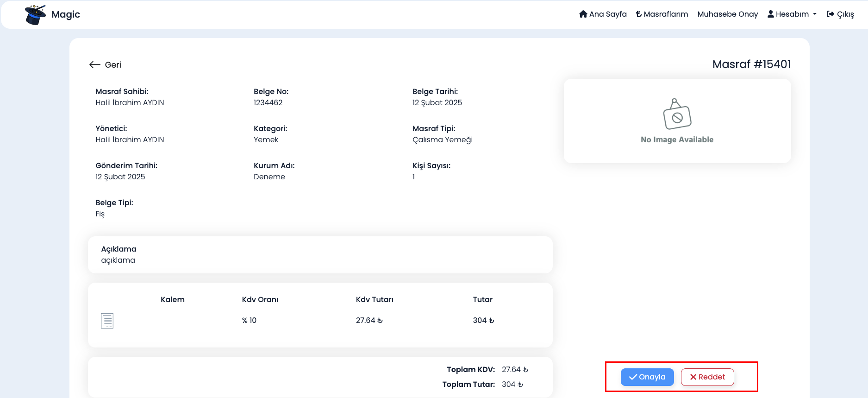Viewport: 868px width, 398px height.
Task: Select Toplam Tutar value 304 ₺
Action: [x=512, y=384]
